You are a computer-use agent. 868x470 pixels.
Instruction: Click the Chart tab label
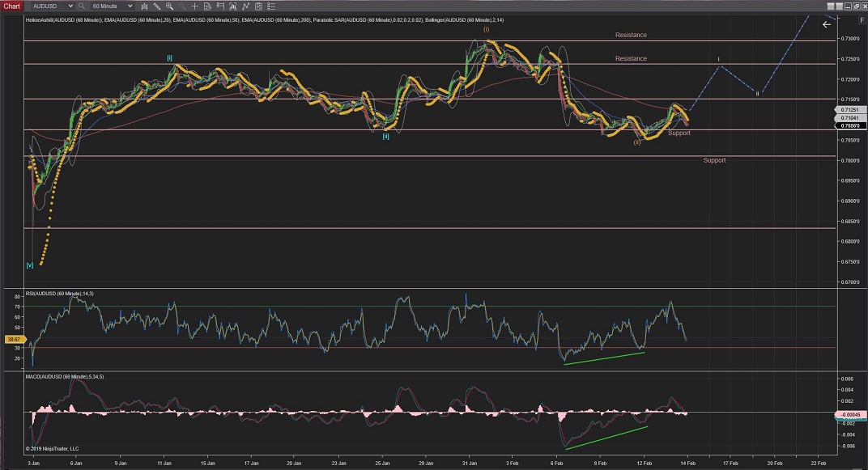tap(11, 6)
